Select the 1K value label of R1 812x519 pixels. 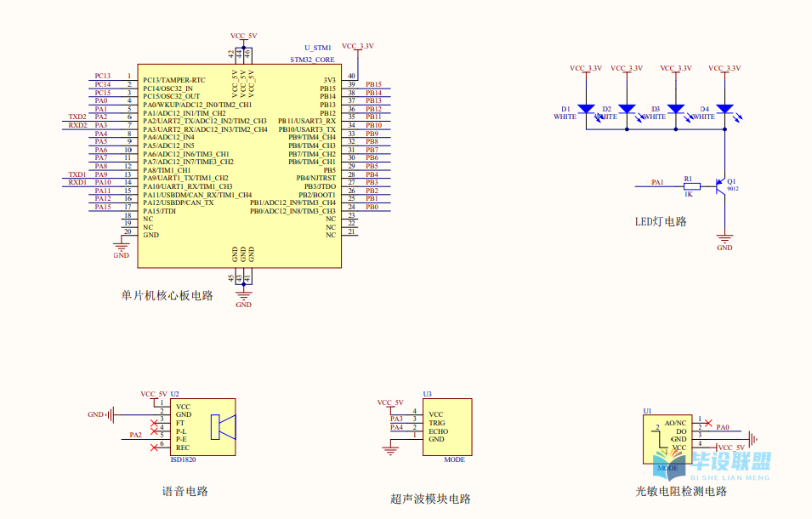click(688, 195)
